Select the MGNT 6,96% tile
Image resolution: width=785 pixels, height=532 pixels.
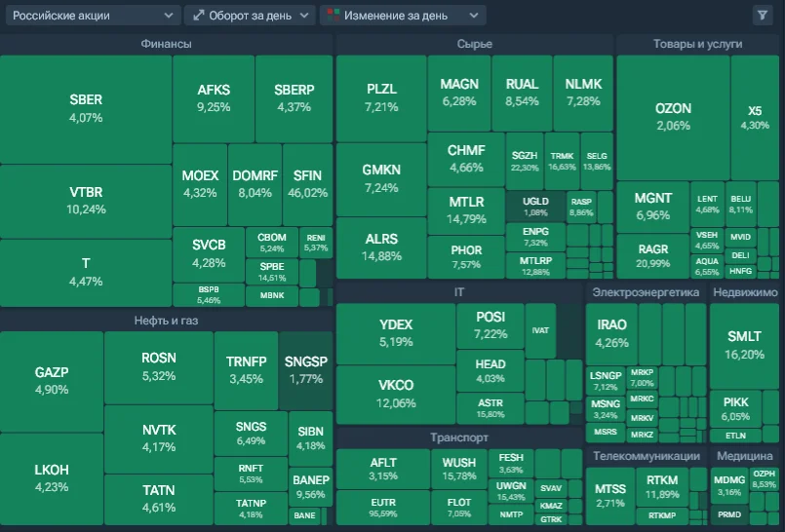point(652,207)
